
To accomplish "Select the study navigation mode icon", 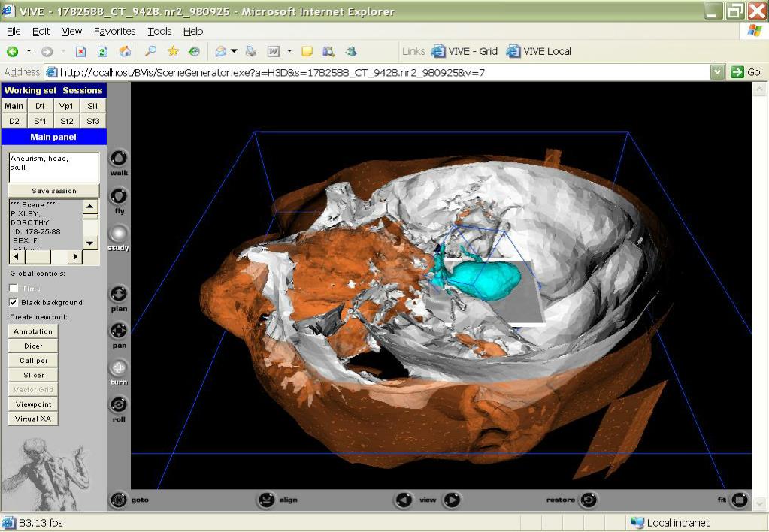I will pos(118,234).
